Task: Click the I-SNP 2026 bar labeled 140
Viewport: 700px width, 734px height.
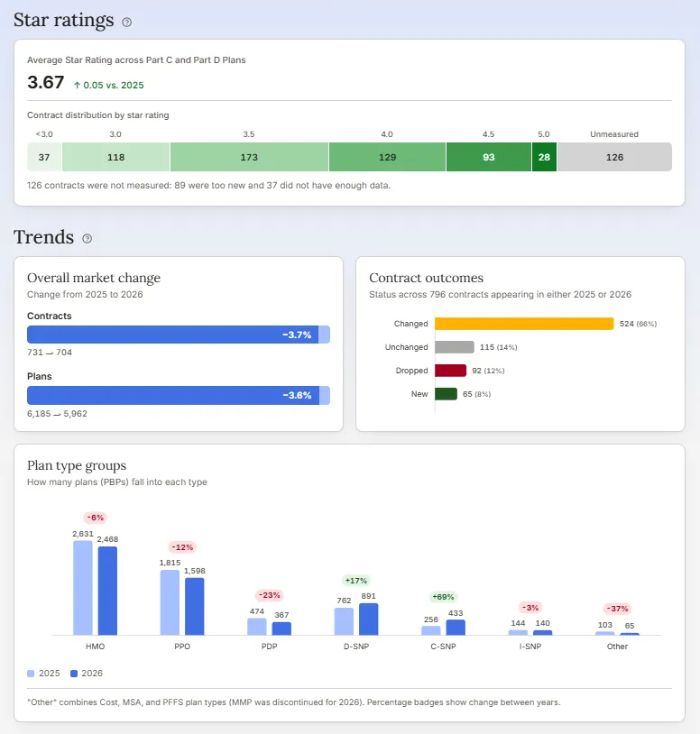Action: tap(543, 633)
